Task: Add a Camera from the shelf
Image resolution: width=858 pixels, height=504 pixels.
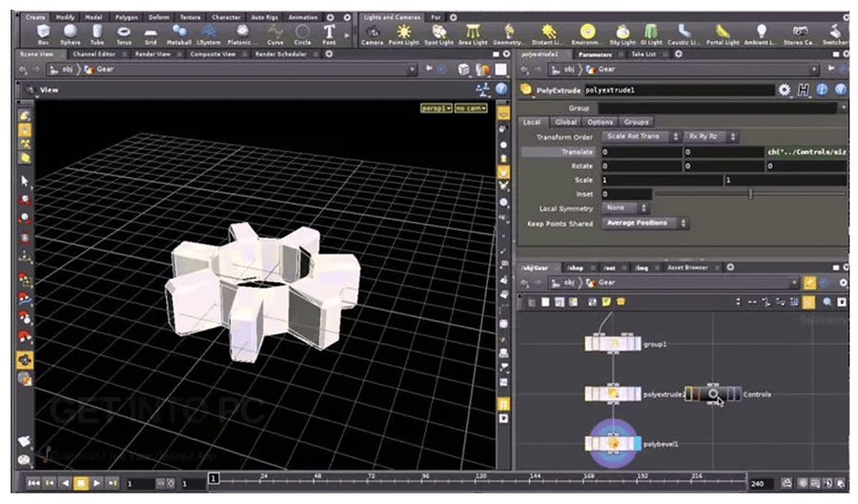Action: [x=373, y=34]
